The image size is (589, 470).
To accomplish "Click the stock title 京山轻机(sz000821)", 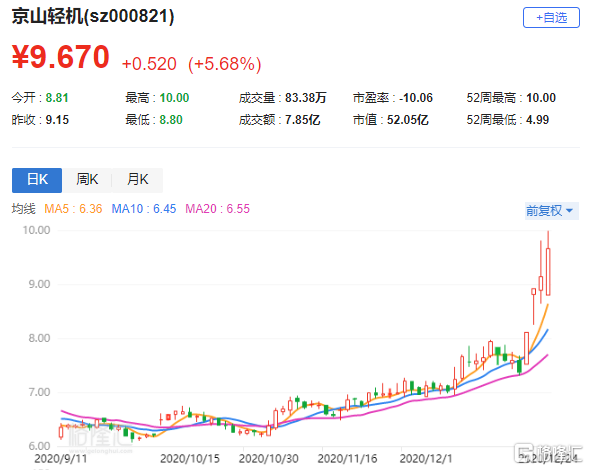I will (x=93, y=17).
